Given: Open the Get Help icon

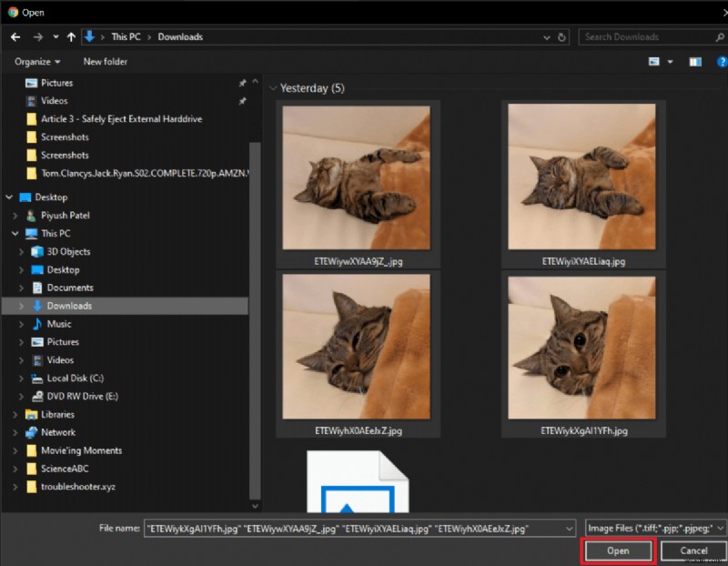Looking at the screenshot, I should (721, 61).
